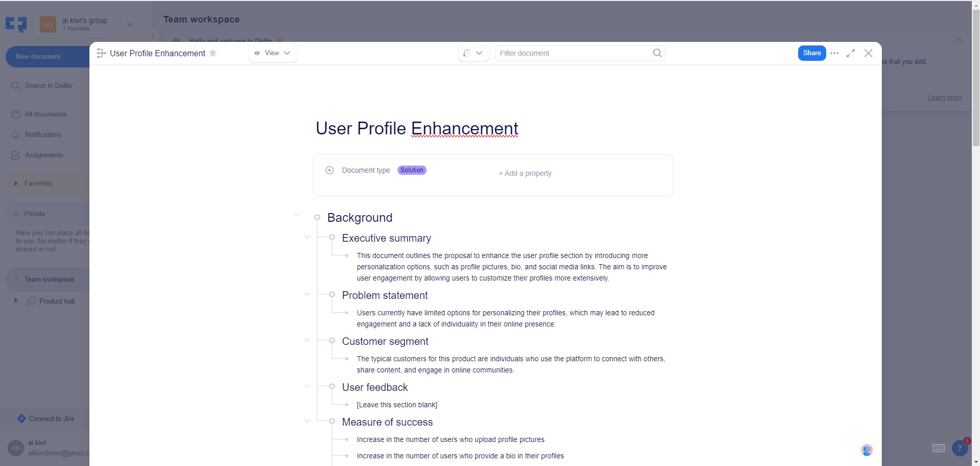
Task: Click the Document type property icon
Action: [330, 170]
